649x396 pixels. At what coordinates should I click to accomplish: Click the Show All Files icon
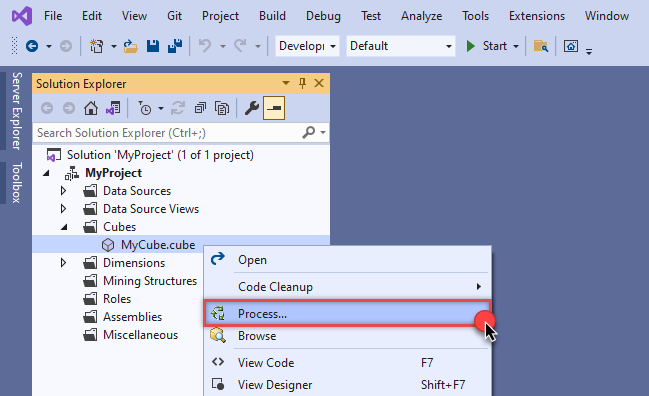click(x=222, y=108)
